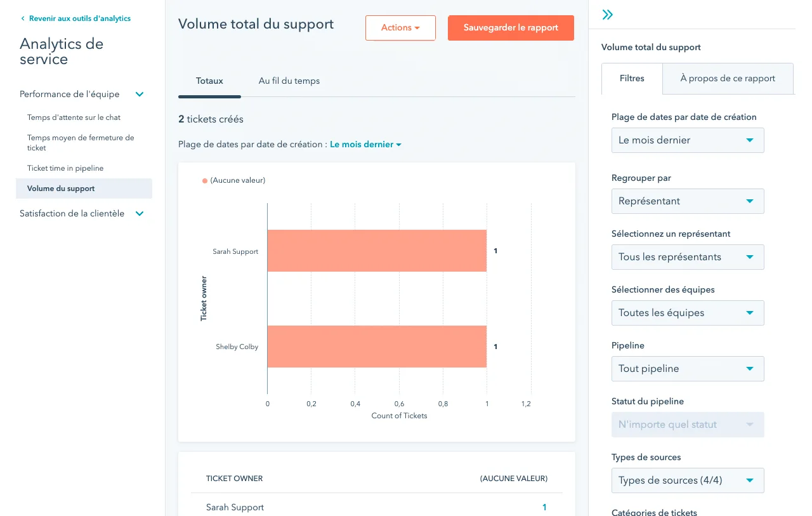Expand Satisfaction de la clientèle chevron
The height and width of the screenshot is (516, 812).
click(140, 214)
